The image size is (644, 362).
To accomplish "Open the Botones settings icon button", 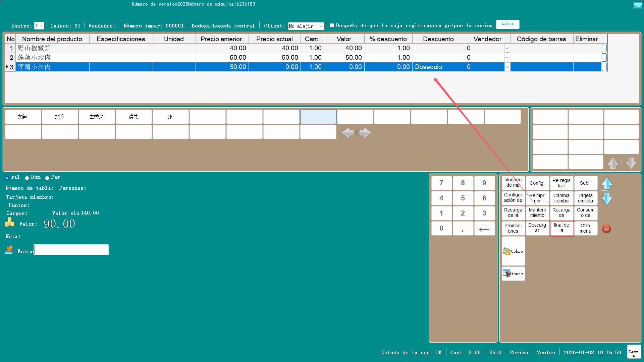I will point(513,274).
